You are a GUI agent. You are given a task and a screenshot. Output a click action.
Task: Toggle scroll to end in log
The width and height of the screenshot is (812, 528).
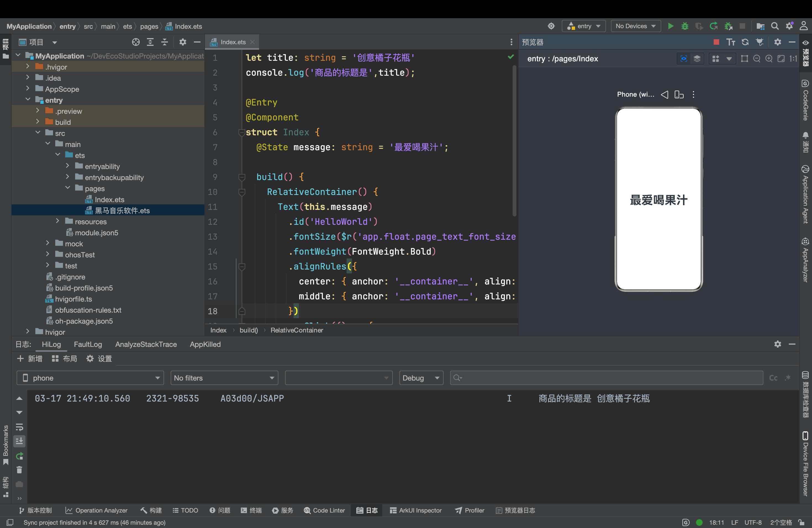(x=19, y=441)
